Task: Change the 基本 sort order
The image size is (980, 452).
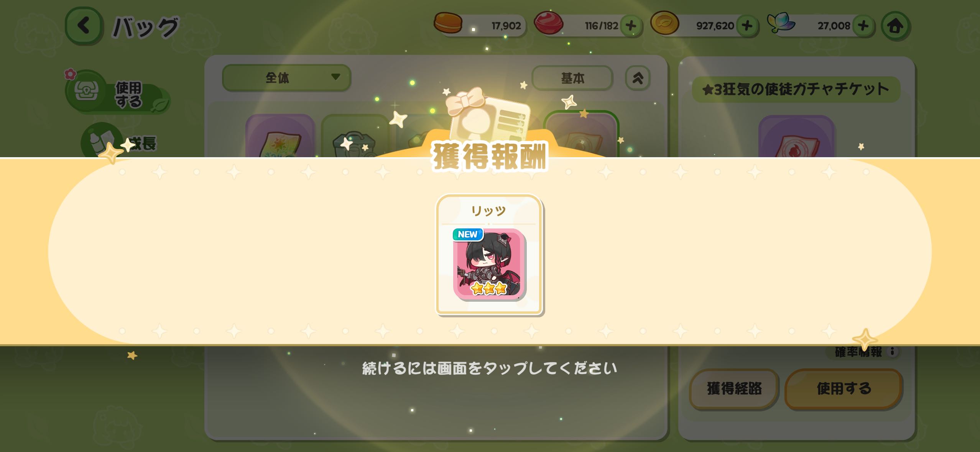Action: point(572,78)
